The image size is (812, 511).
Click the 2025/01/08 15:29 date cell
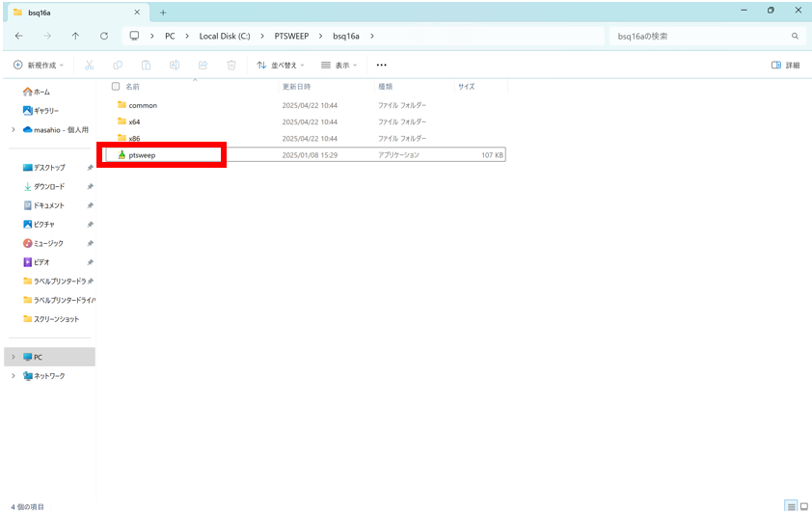[x=310, y=155]
